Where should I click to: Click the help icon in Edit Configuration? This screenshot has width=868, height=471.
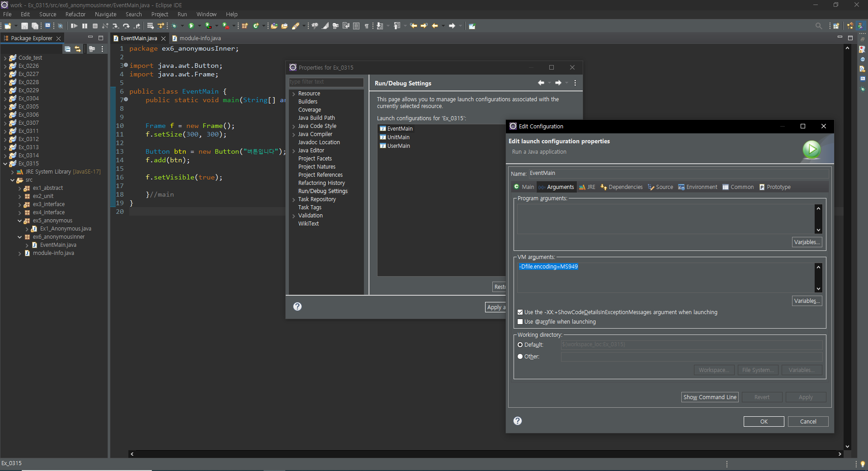[518, 421]
